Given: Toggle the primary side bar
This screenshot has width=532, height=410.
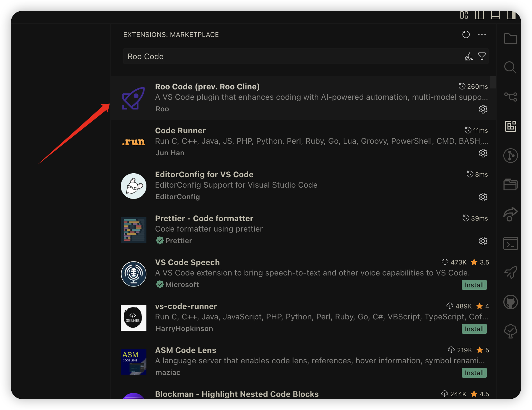Looking at the screenshot, I should point(480,15).
